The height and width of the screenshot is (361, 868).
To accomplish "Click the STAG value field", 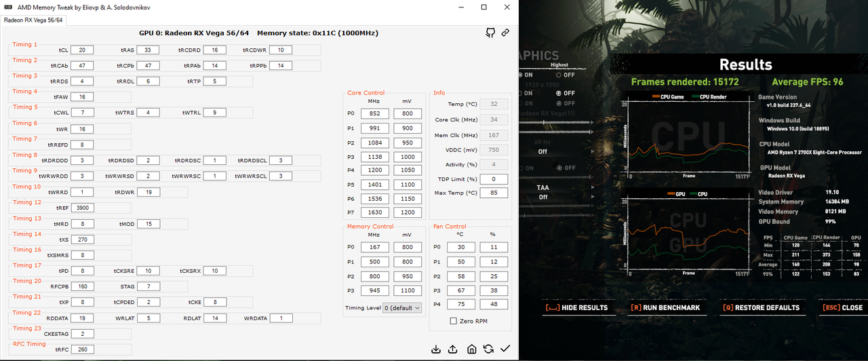I will (x=149, y=286).
